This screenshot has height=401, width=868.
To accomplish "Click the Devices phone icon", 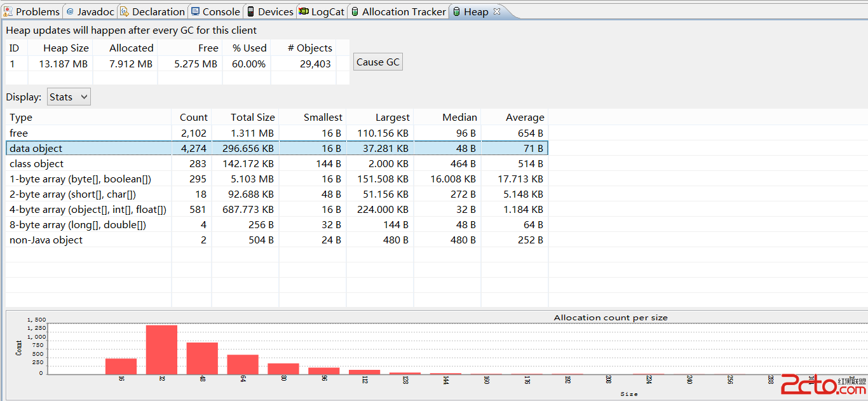I will 251,11.
